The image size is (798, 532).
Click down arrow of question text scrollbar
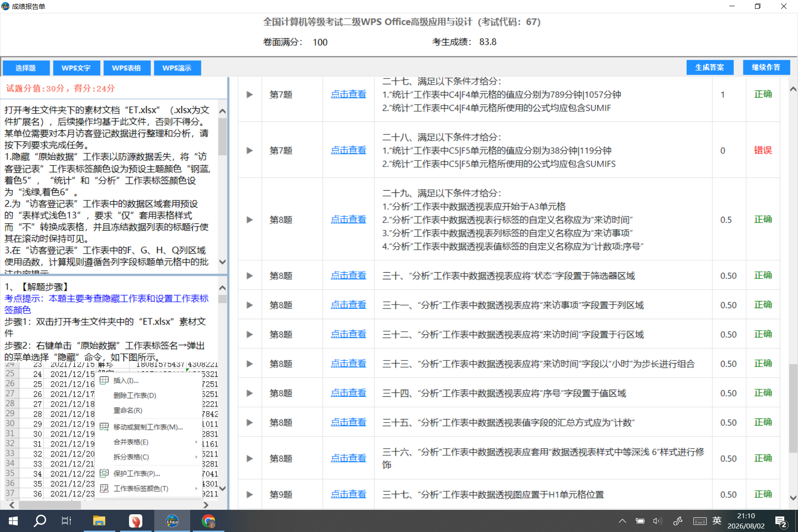tap(223, 262)
